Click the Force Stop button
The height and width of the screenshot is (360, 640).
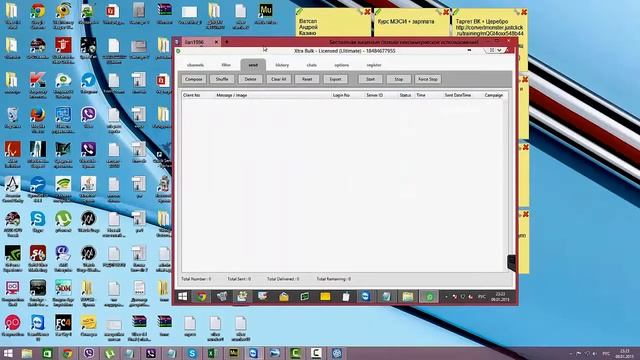427,79
